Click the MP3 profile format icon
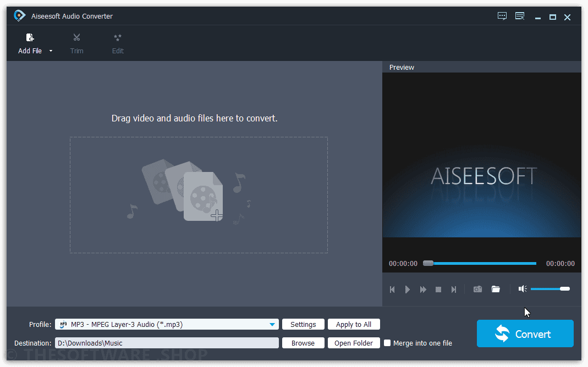 63,324
